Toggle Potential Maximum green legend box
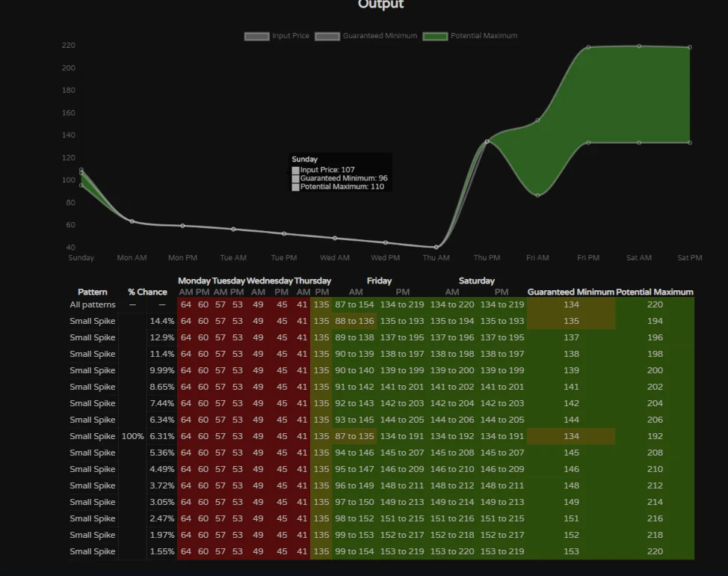The image size is (728, 576). [435, 36]
